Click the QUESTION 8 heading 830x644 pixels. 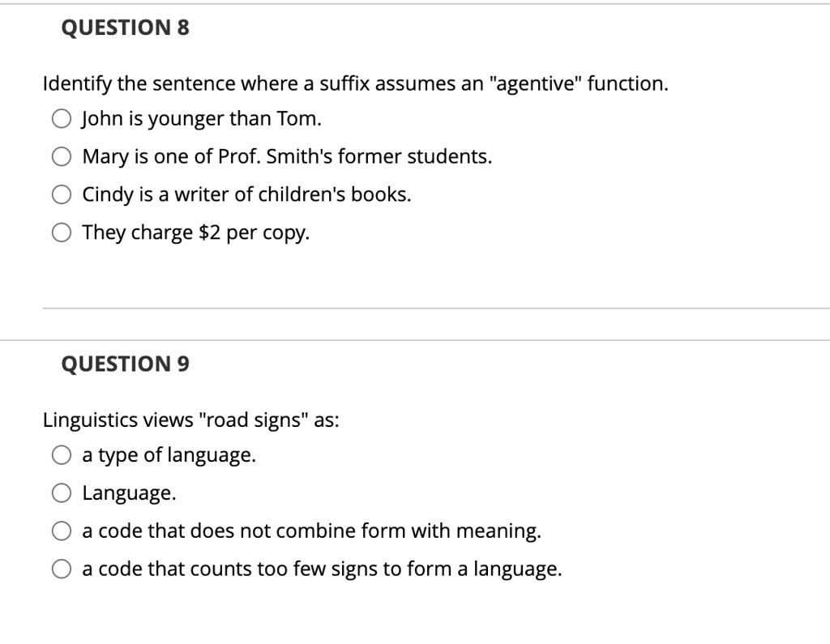[x=123, y=27]
